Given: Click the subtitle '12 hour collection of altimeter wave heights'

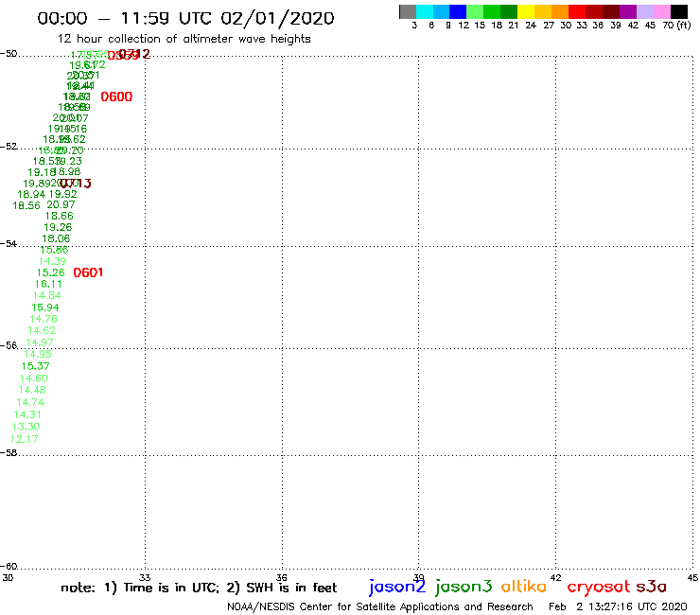Looking at the screenshot, I should coord(184,39).
